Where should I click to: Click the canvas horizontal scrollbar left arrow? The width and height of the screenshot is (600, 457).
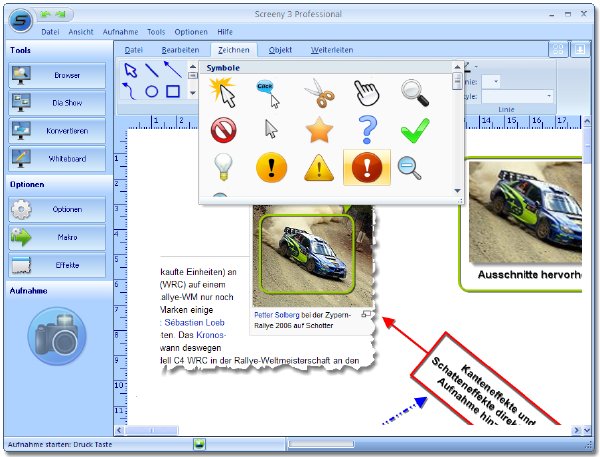tap(119, 430)
